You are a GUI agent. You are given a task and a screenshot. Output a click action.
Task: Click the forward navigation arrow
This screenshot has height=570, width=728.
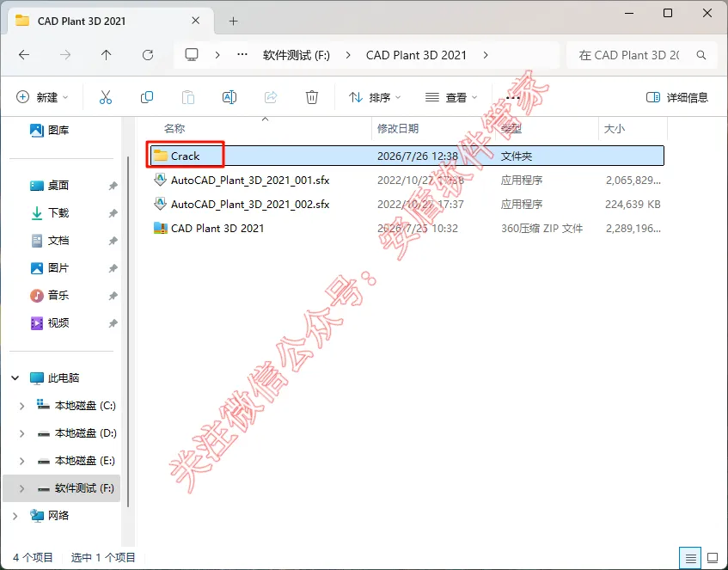pos(65,55)
